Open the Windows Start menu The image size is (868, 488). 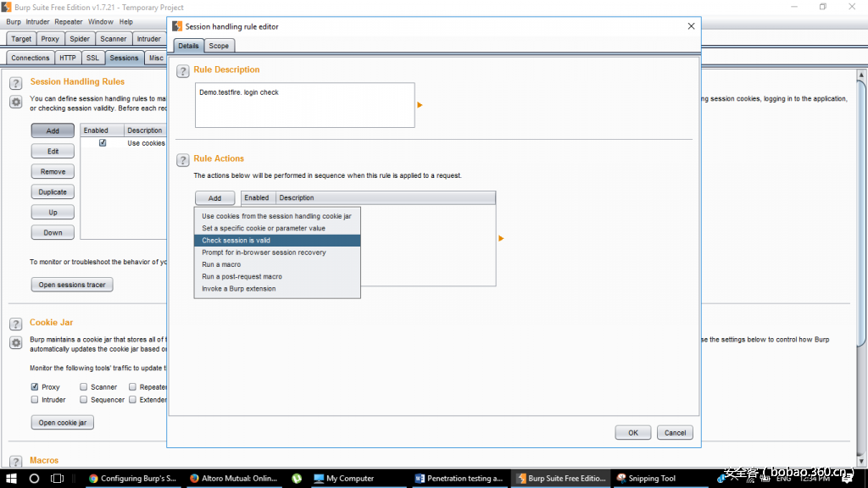(11, 478)
